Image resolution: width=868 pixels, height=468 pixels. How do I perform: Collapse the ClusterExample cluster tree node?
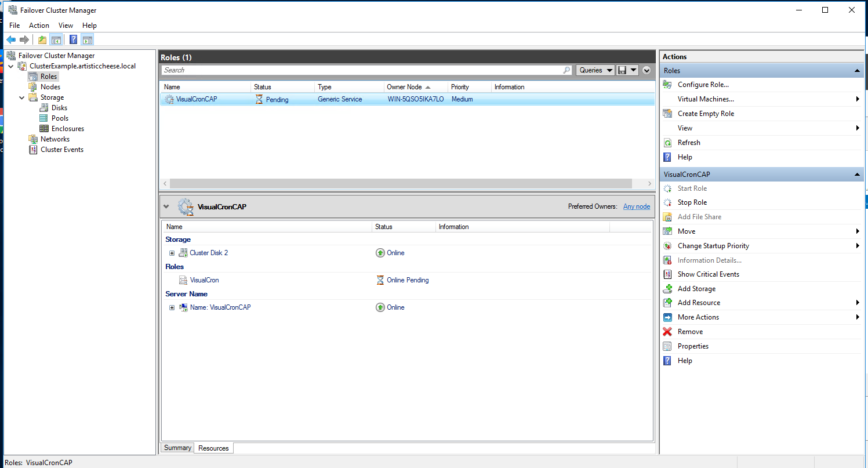pyautogui.click(x=12, y=66)
